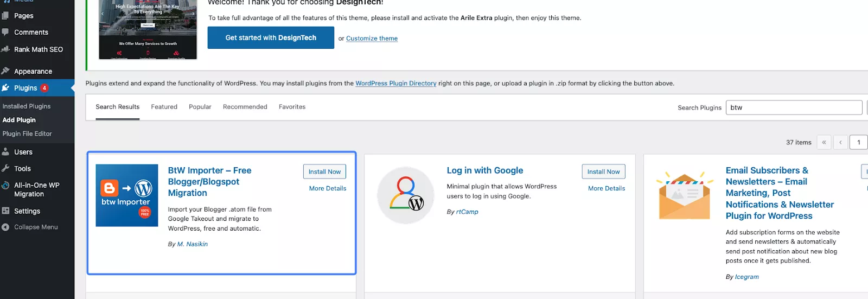Image resolution: width=868 pixels, height=299 pixels.
Task: Click Get started with DesignTech button
Action: point(271,37)
